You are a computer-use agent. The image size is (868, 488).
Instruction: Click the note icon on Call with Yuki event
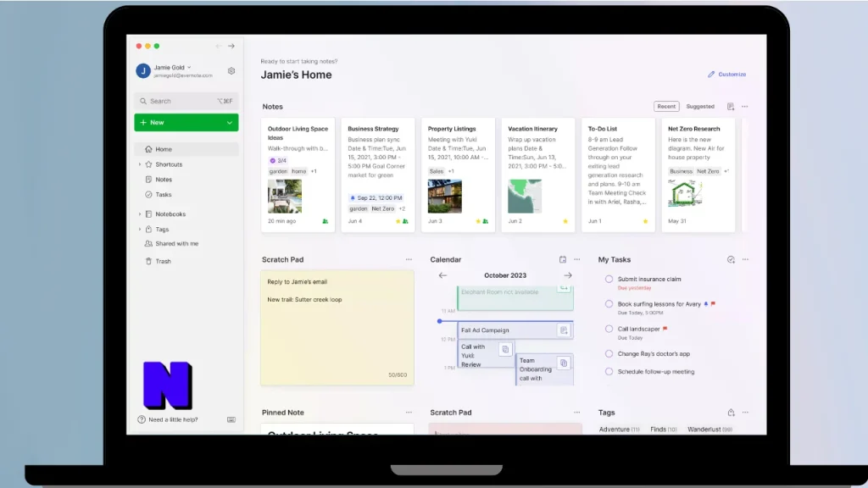[505, 349]
